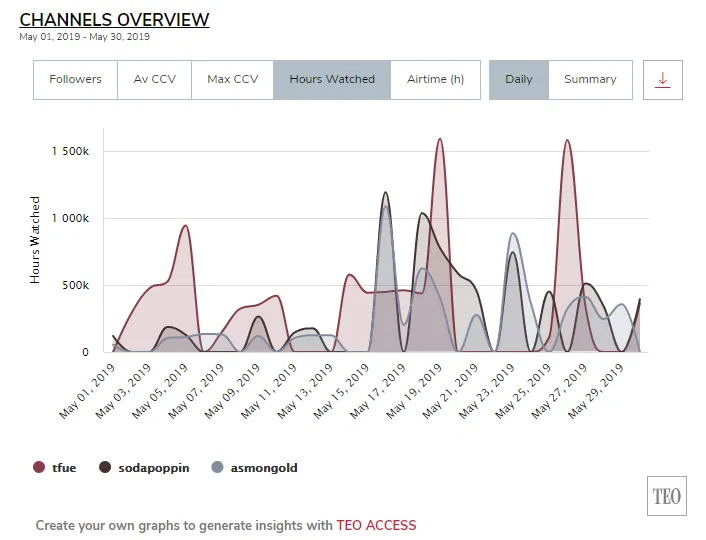This screenshot has height=540, width=706.
Task: Toggle asmongold series in legend
Action: [x=254, y=467]
